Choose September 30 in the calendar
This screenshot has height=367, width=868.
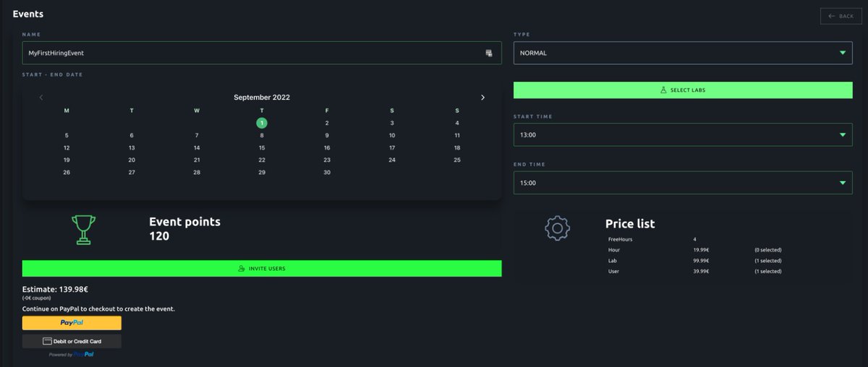coord(327,172)
